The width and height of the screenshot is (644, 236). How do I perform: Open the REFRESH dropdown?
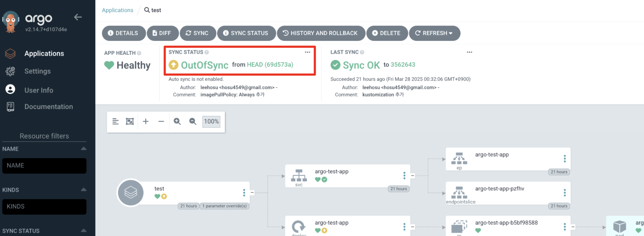coord(434,33)
